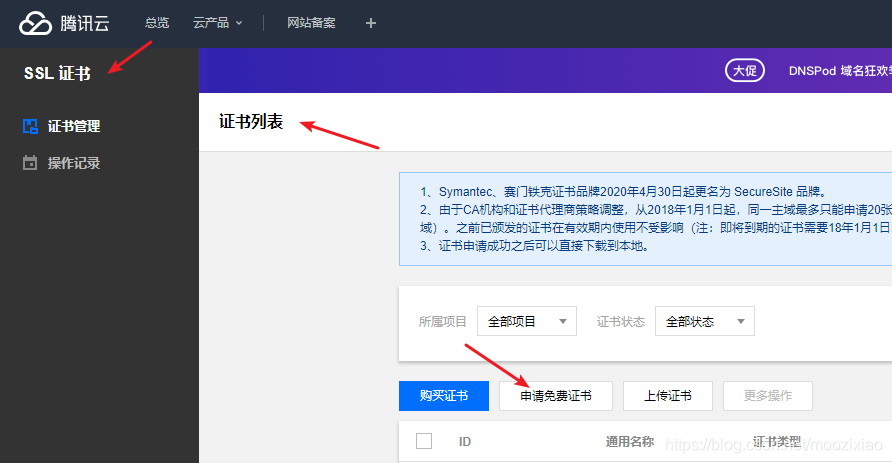Select 证书管理 in the sidebar
Image resolution: width=892 pixels, height=463 pixels.
[x=74, y=126]
